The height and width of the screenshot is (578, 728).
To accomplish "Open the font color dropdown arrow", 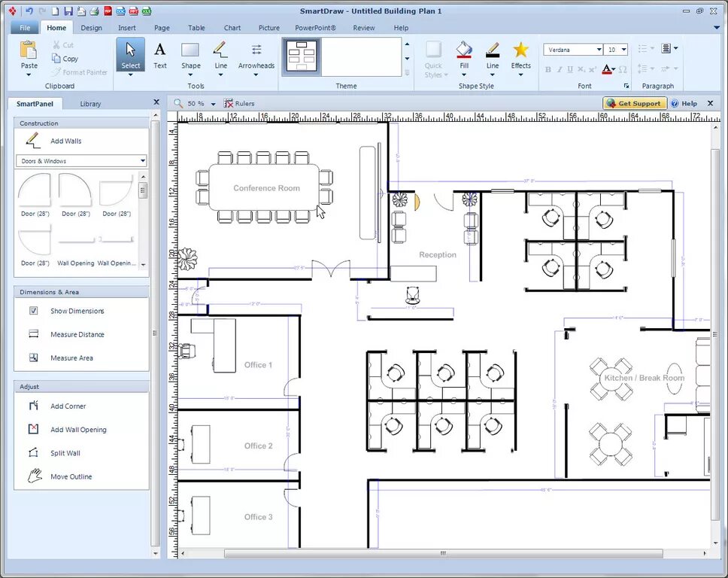I will click(x=614, y=69).
